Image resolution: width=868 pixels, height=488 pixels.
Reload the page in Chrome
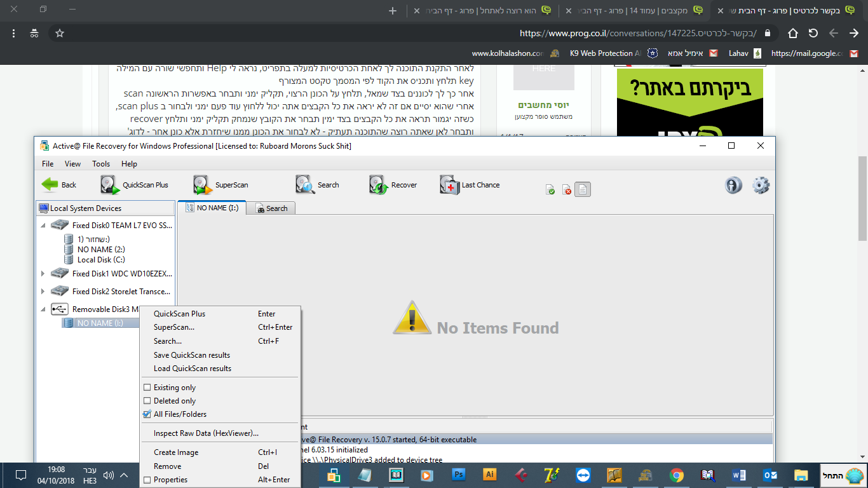(813, 33)
